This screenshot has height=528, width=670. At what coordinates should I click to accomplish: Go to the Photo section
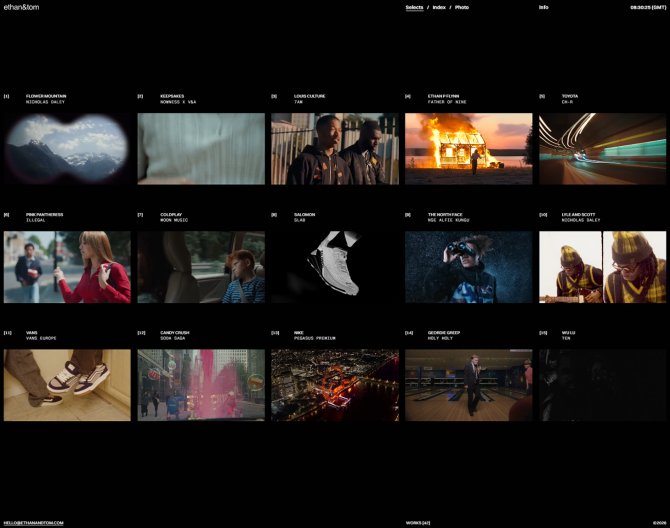pos(462,7)
